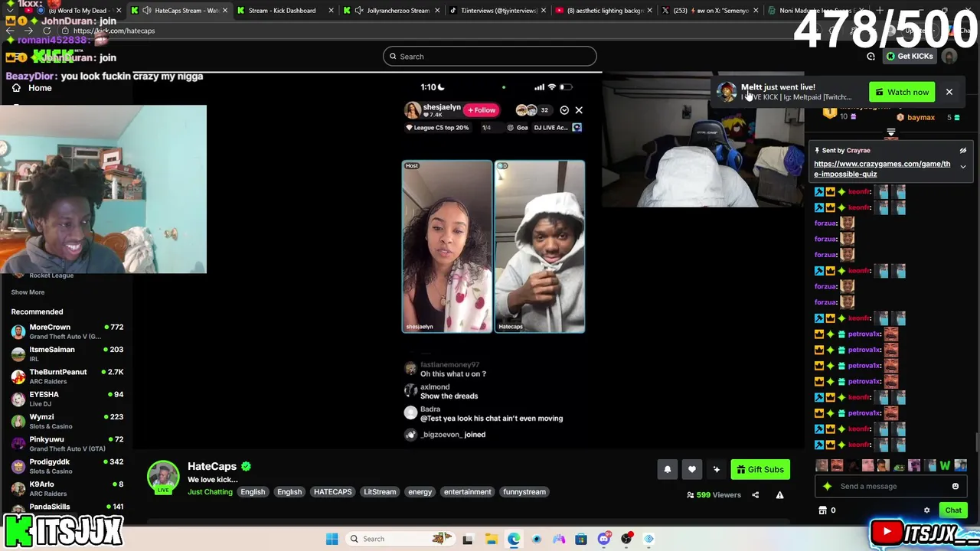980x551 pixels.
Task: Click the shop icon below chat box
Action: pyautogui.click(x=822, y=510)
